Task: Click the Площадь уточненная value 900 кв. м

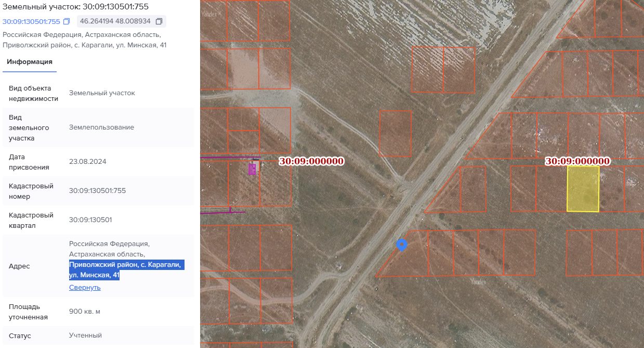Action: tap(85, 312)
